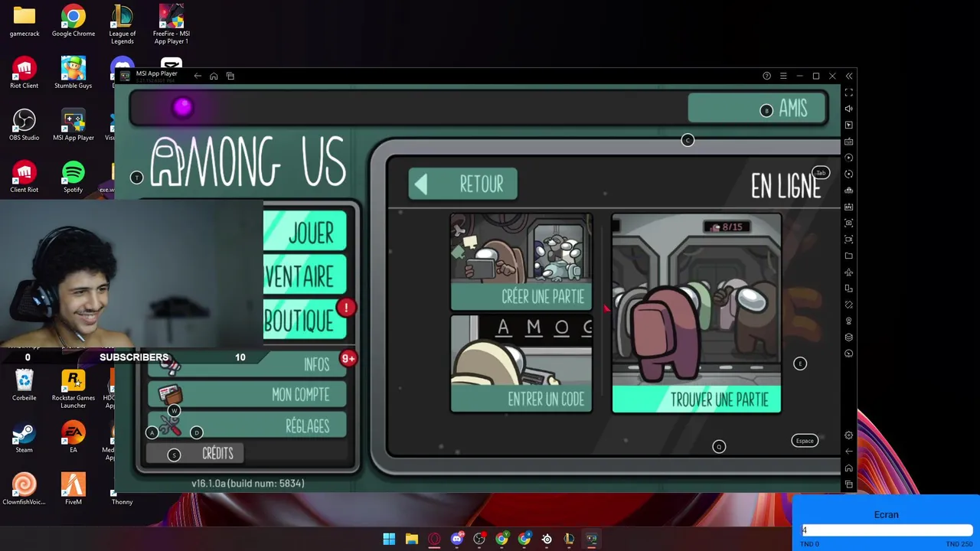This screenshot has width=980, height=551.
Task: Toggle fullscreen in MSI sidebar
Action: coord(849,92)
